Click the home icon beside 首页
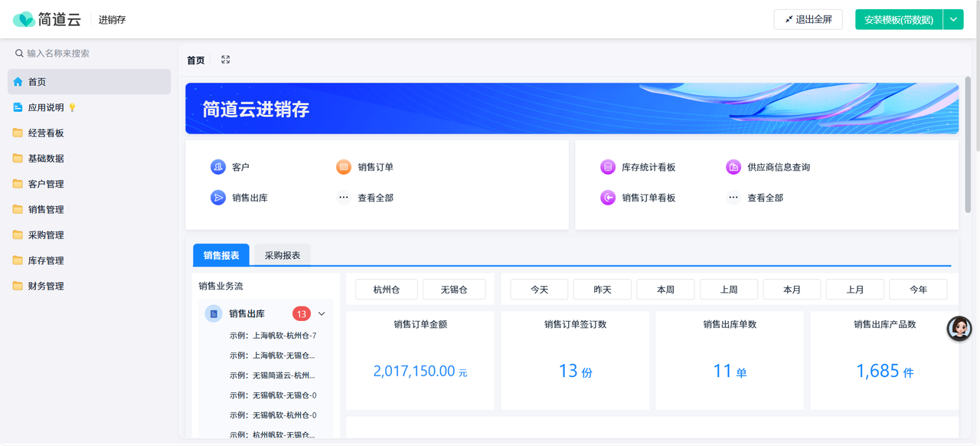This screenshot has width=980, height=446. 18,82
